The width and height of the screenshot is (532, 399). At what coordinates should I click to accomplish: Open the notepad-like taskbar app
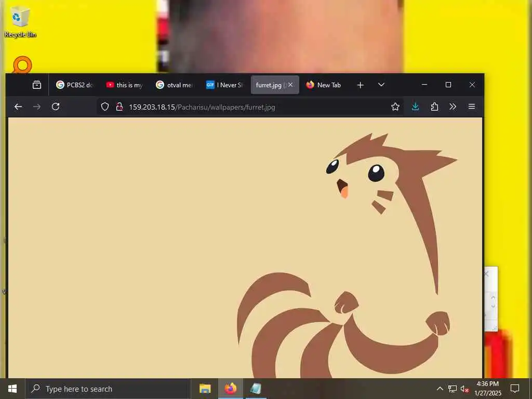coord(256,389)
